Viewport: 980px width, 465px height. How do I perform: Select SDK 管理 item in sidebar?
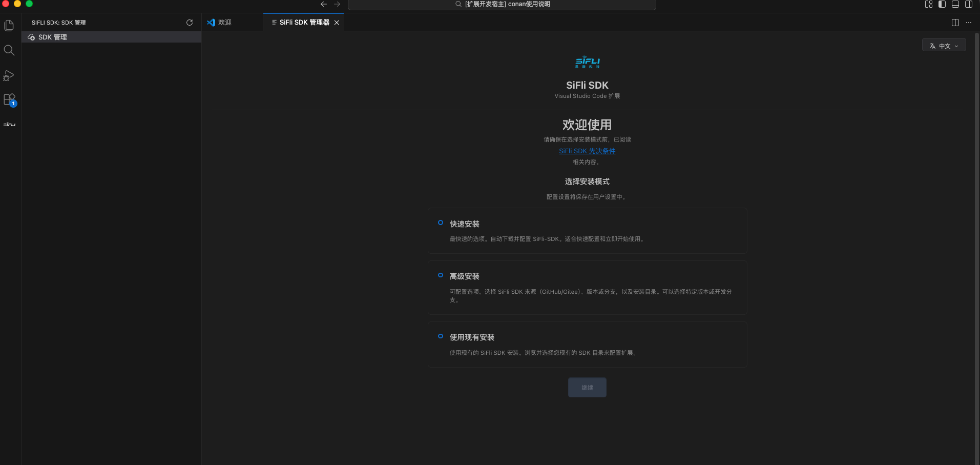pos(52,37)
